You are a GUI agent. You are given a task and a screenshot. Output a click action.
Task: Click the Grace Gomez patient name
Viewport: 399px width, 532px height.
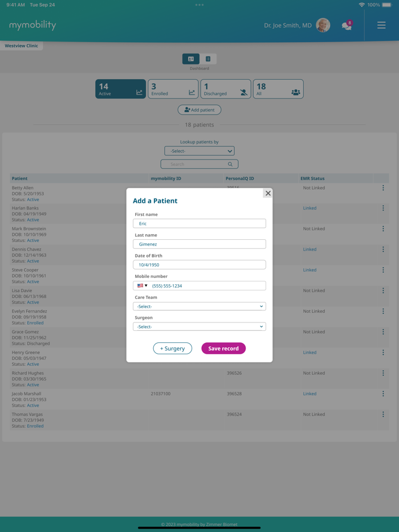pyautogui.click(x=25, y=332)
